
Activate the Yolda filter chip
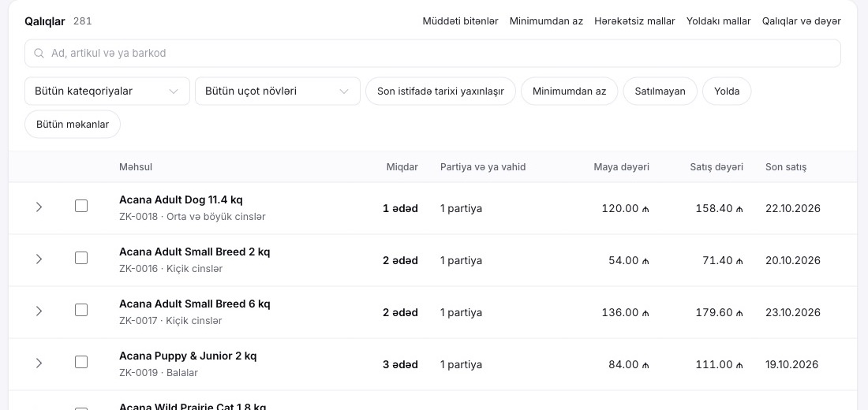point(727,91)
